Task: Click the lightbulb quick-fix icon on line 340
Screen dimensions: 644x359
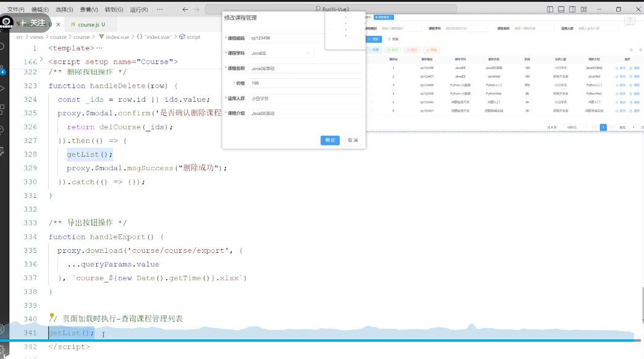Action: tap(52, 316)
